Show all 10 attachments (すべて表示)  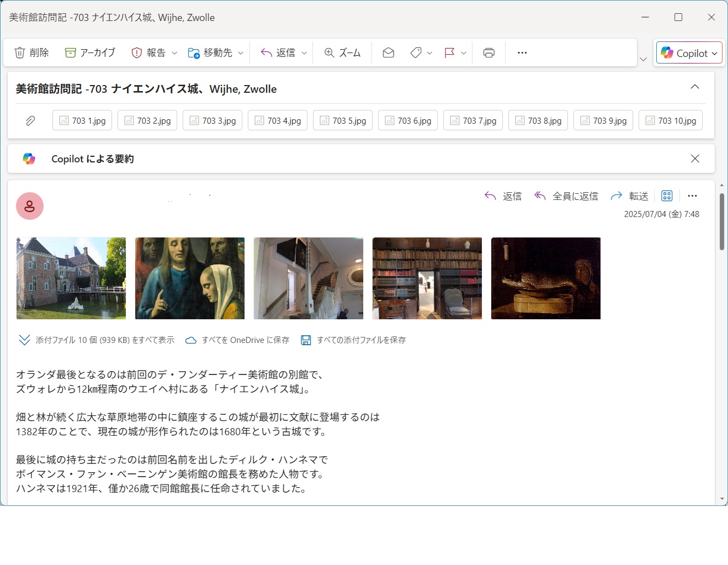(x=97, y=340)
